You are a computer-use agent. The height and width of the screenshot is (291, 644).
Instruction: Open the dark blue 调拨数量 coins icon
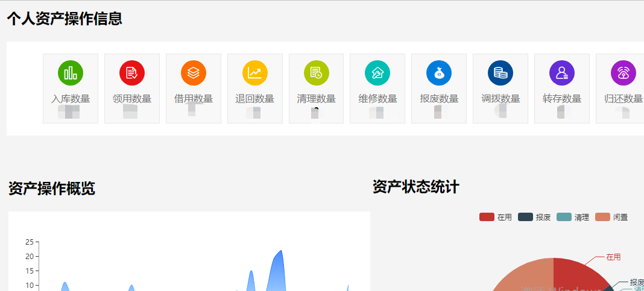(x=500, y=73)
